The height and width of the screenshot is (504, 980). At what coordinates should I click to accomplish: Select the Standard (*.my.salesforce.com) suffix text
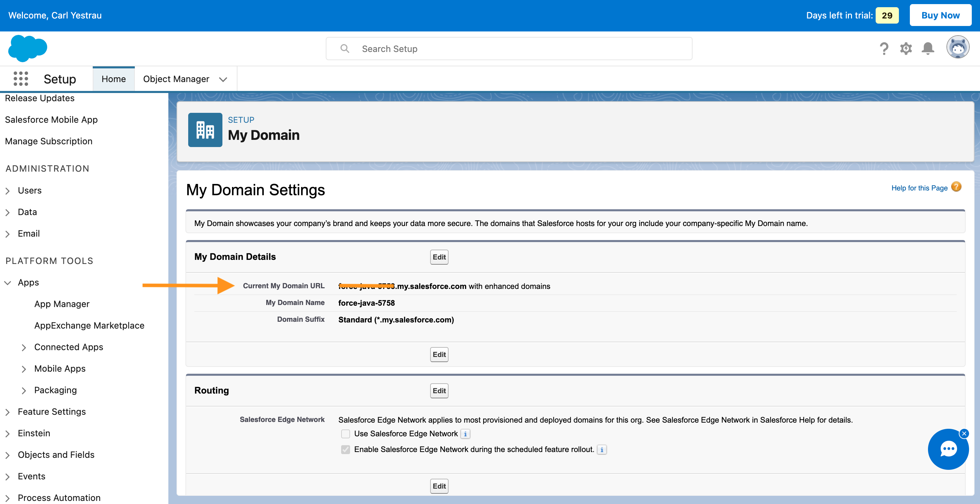(396, 320)
